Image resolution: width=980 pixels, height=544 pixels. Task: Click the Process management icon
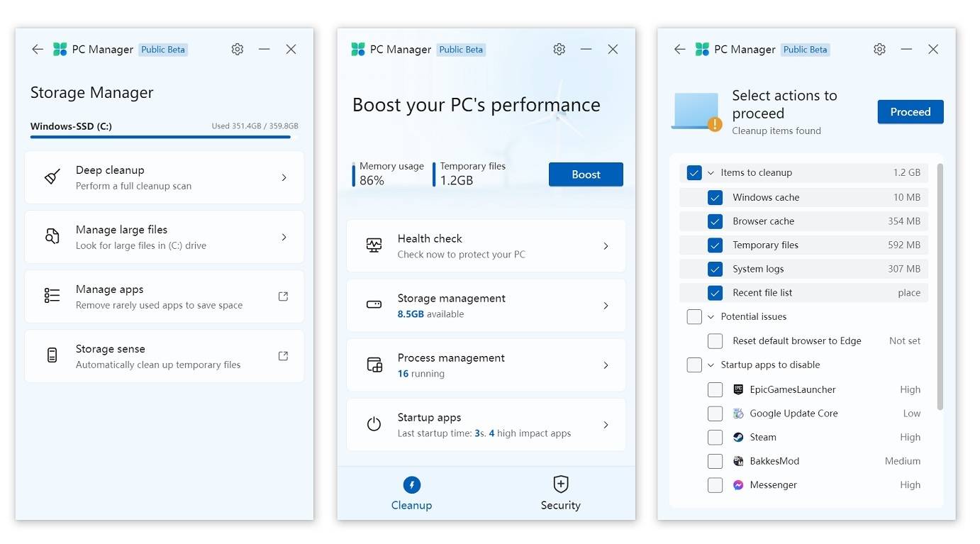tap(374, 365)
